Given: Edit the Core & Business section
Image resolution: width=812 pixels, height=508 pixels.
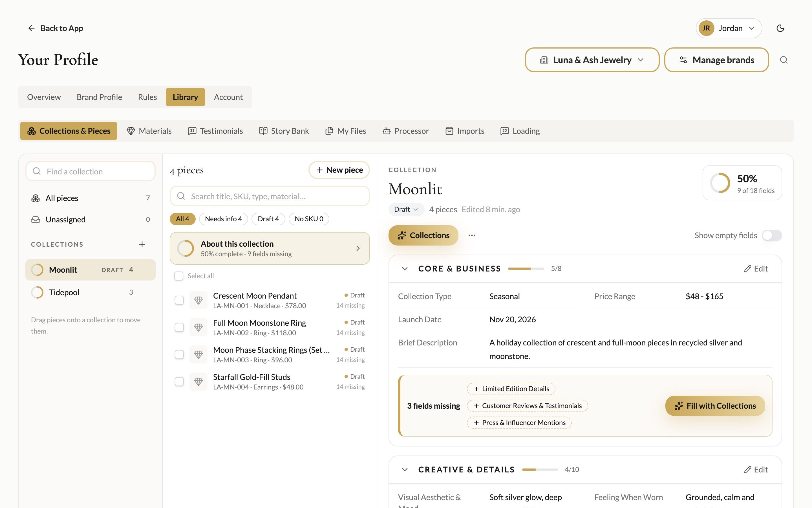Looking at the screenshot, I should point(756,268).
